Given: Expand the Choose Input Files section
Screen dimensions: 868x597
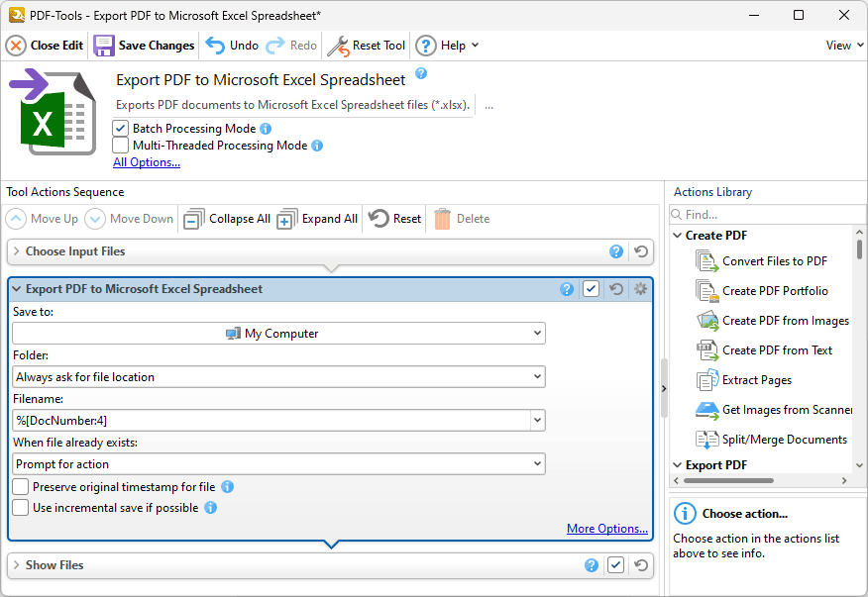Looking at the screenshot, I should (x=17, y=251).
